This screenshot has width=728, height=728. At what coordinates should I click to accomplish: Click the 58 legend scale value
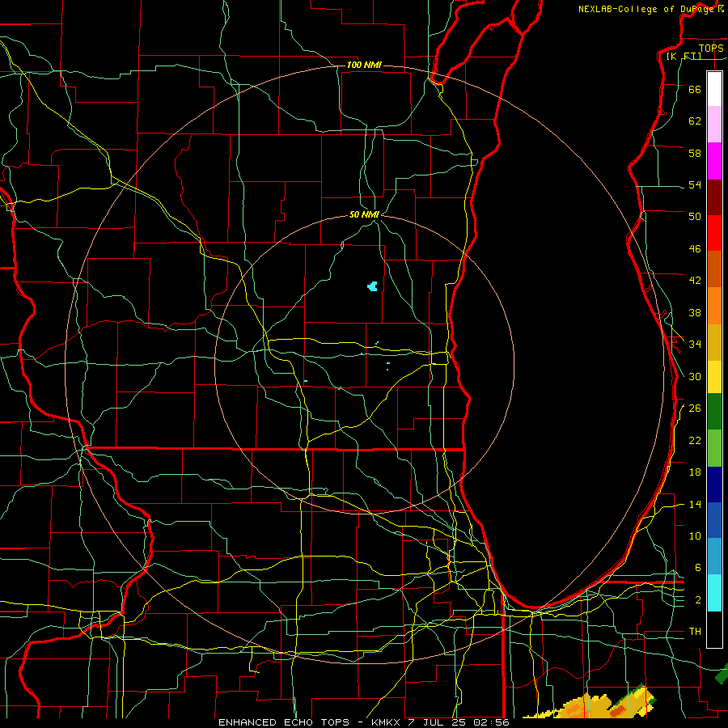[695, 153]
